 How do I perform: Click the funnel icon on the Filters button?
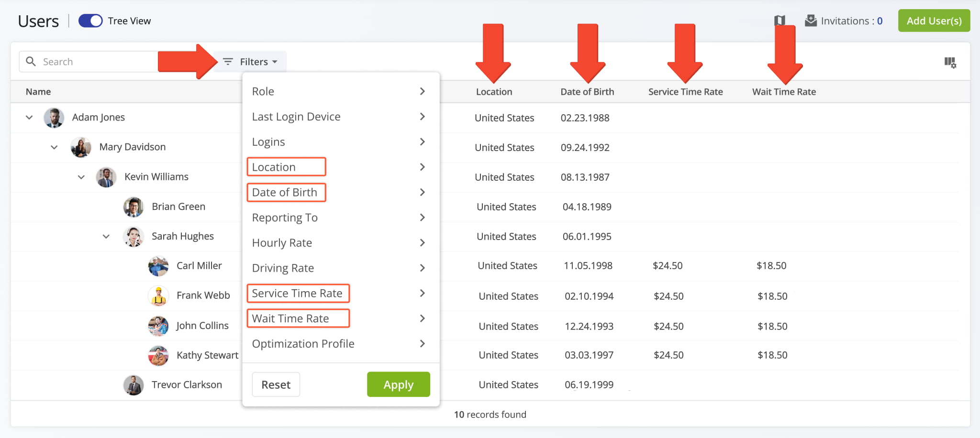pyautogui.click(x=227, y=61)
